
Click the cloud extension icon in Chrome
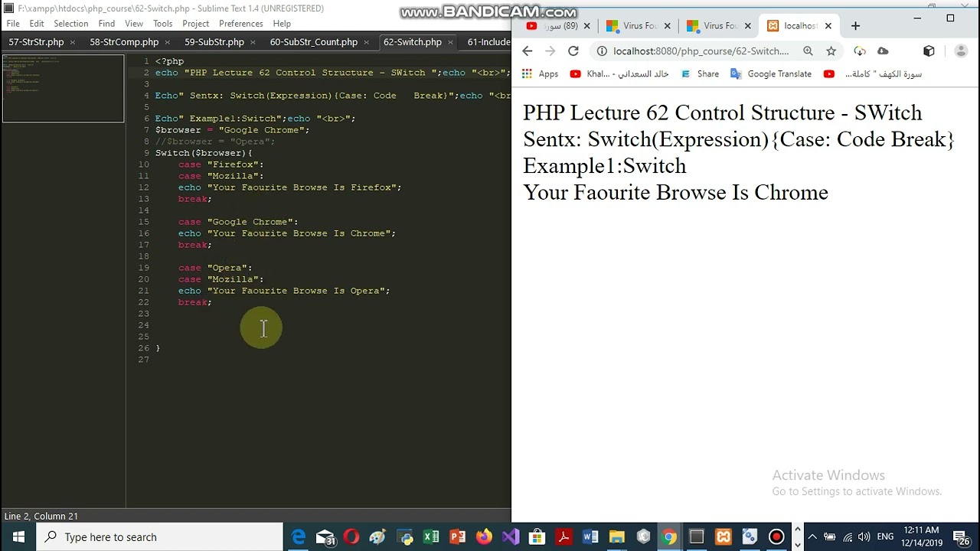[x=883, y=51]
